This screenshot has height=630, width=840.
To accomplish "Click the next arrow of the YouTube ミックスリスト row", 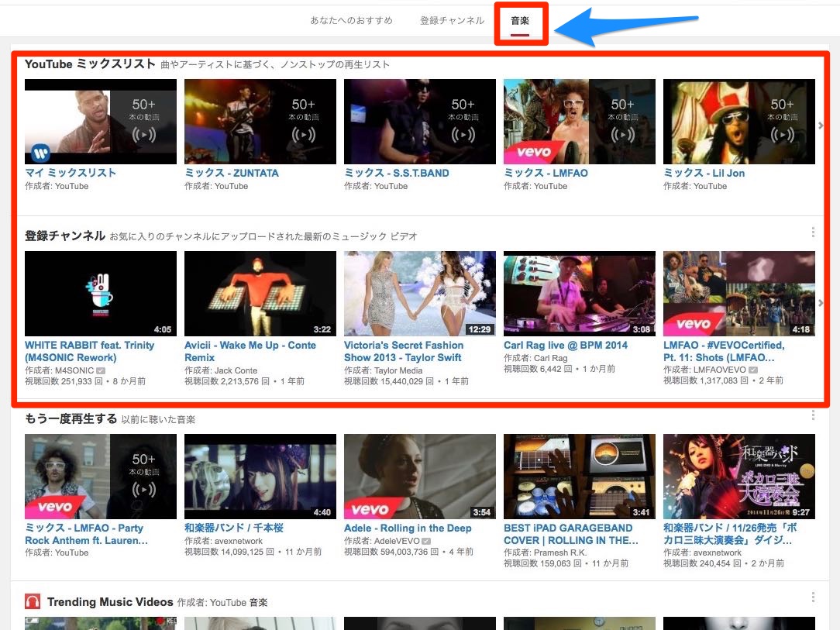I will tap(820, 126).
